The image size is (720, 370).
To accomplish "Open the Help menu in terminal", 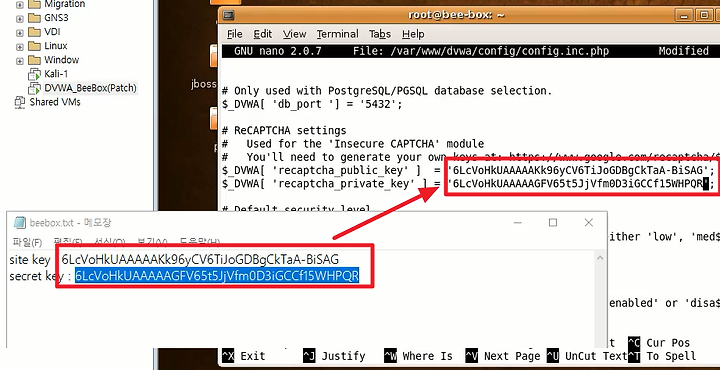I will pos(413,34).
